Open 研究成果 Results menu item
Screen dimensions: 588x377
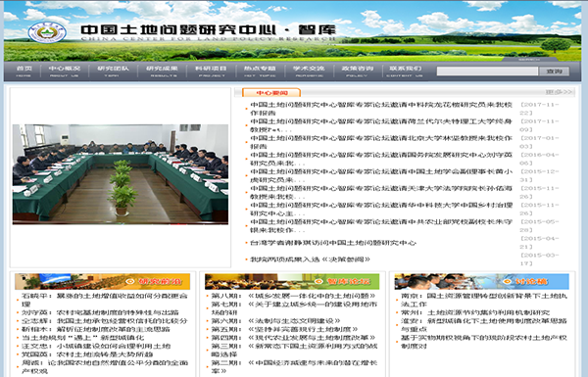click(x=162, y=71)
